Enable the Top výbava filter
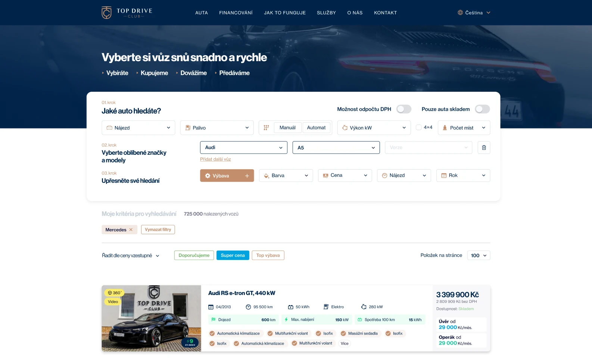The height and width of the screenshot is (364, 592). coord(268,255)
